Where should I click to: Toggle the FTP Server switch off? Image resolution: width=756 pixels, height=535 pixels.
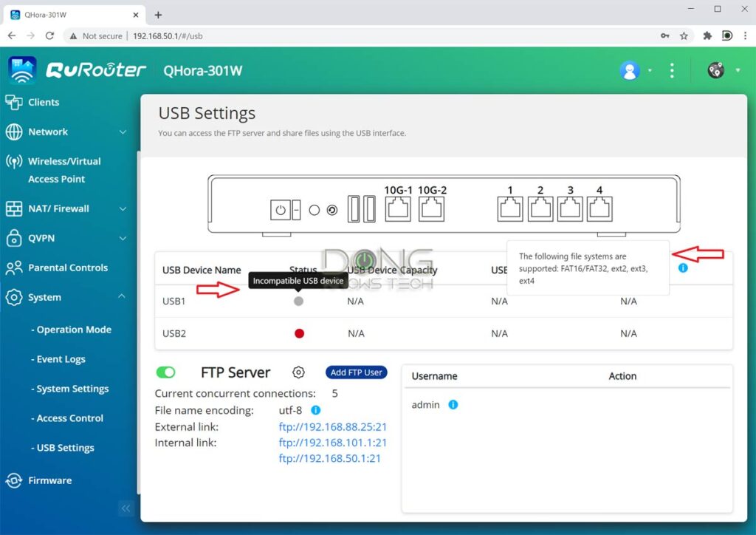coord(166,372)
